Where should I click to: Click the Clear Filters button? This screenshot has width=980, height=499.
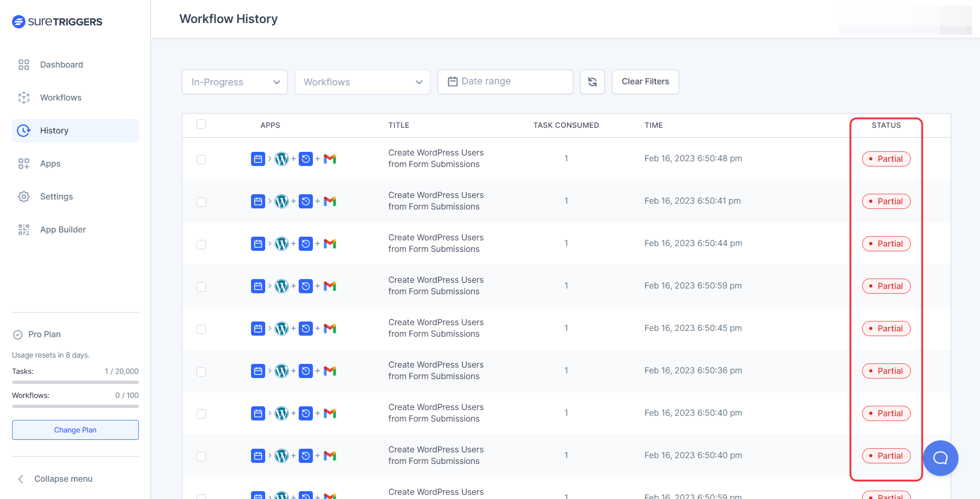645,82
